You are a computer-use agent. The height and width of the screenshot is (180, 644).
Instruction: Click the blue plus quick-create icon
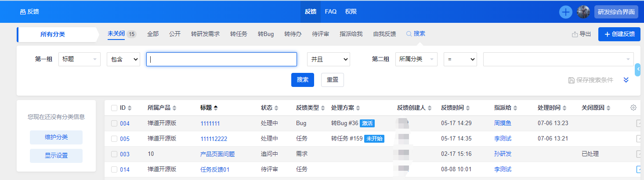tap(565, 12)
